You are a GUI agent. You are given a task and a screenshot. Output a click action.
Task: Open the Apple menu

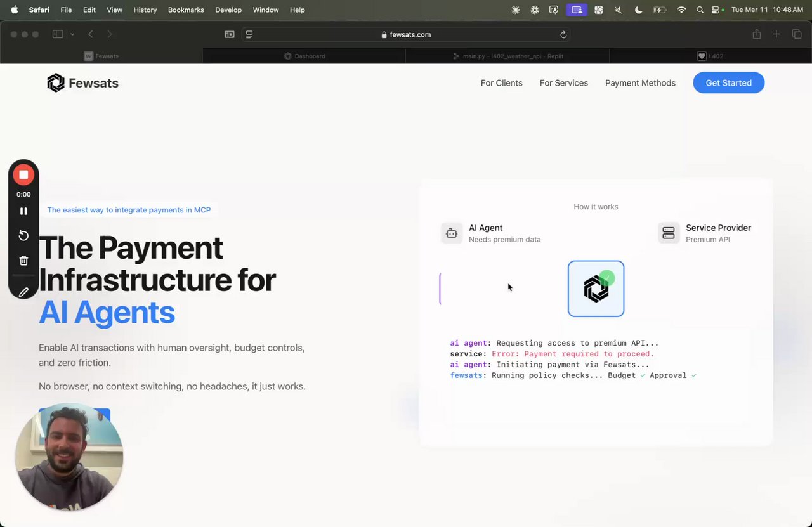tap(14, 10)
